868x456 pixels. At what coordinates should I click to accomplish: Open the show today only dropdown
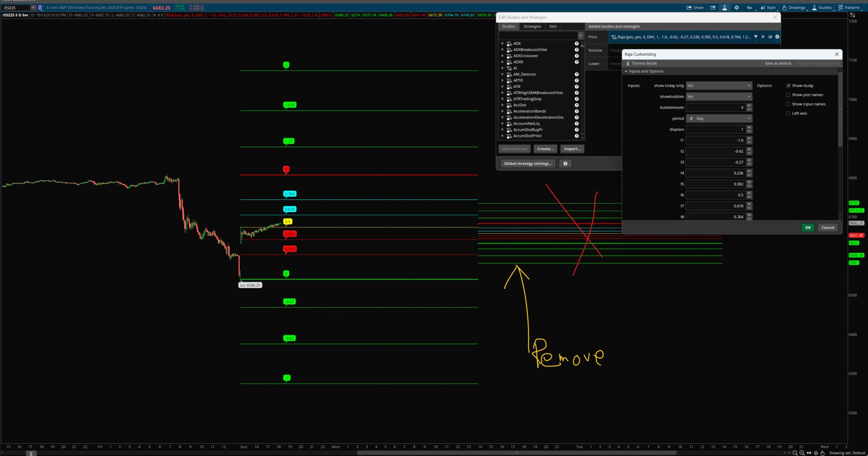pos(719,85)
